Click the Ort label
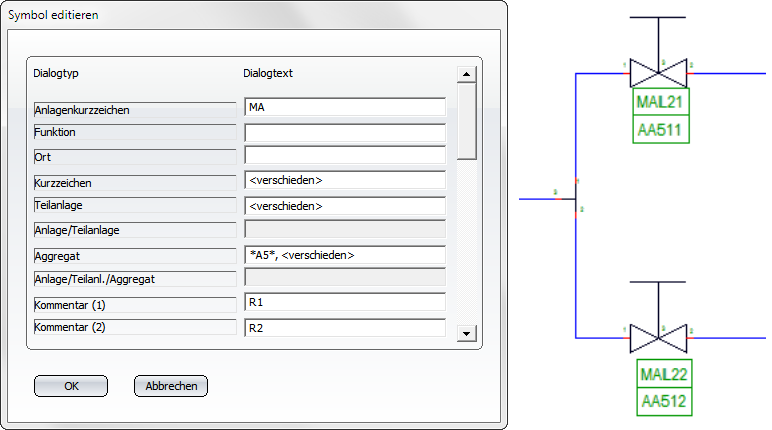This screenshot has width=772, height=430. pyautogui.click(x=135, y=157)
